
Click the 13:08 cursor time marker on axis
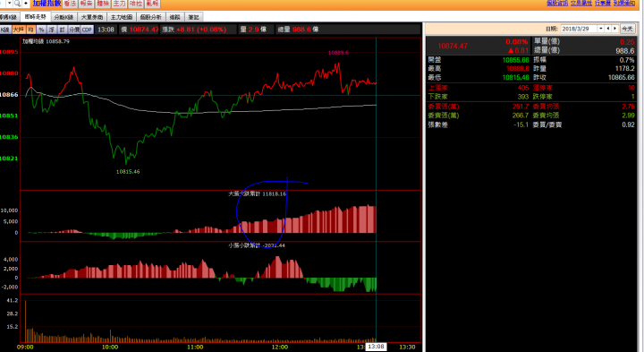pyautogui.click(x=376, y=347)
